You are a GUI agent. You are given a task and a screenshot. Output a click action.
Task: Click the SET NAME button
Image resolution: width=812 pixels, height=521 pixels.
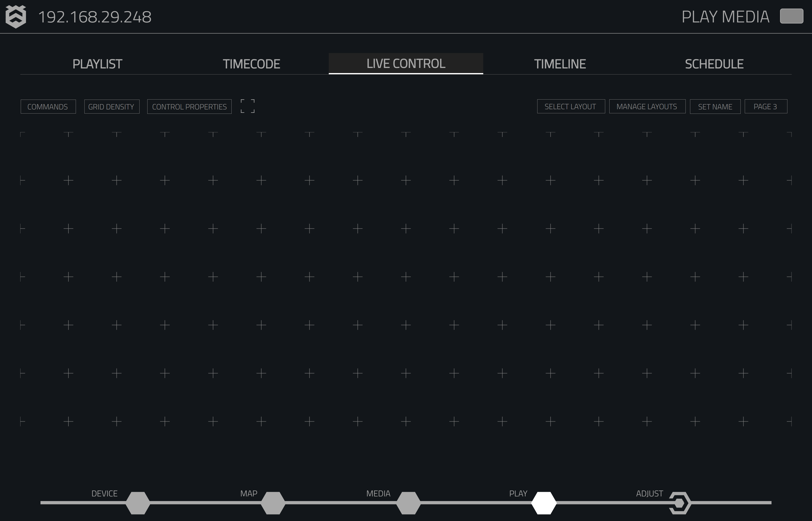point(715,107)
